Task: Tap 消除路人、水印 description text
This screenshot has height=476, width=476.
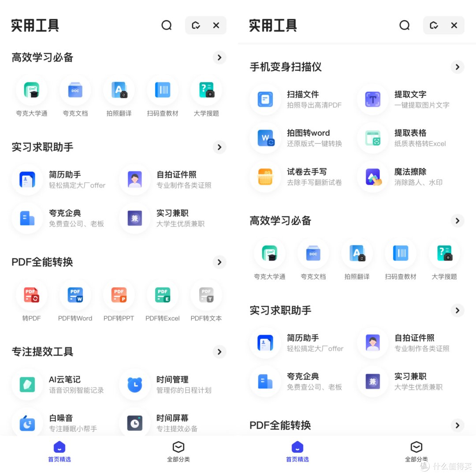Action: click(418, 182)
